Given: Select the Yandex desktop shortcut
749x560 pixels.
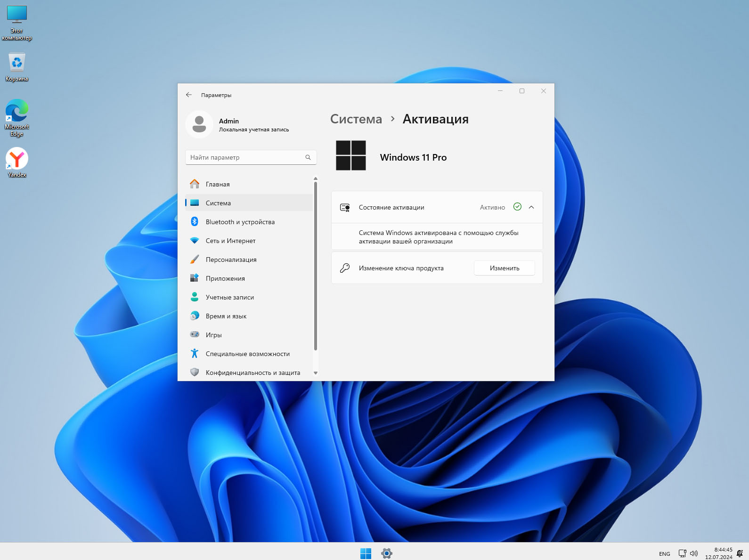Looking at the screenshot, I should point(17,162).
